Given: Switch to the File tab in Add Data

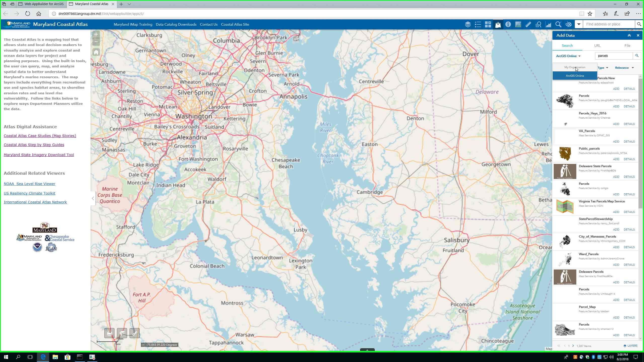Looking at the screenshot, I should click(x=627, y=46).
